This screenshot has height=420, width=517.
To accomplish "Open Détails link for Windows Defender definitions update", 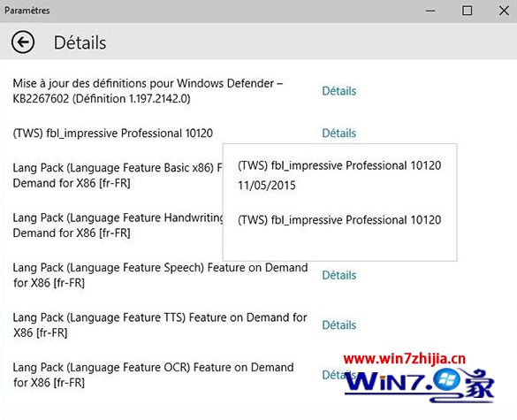I will pos(339,91).
